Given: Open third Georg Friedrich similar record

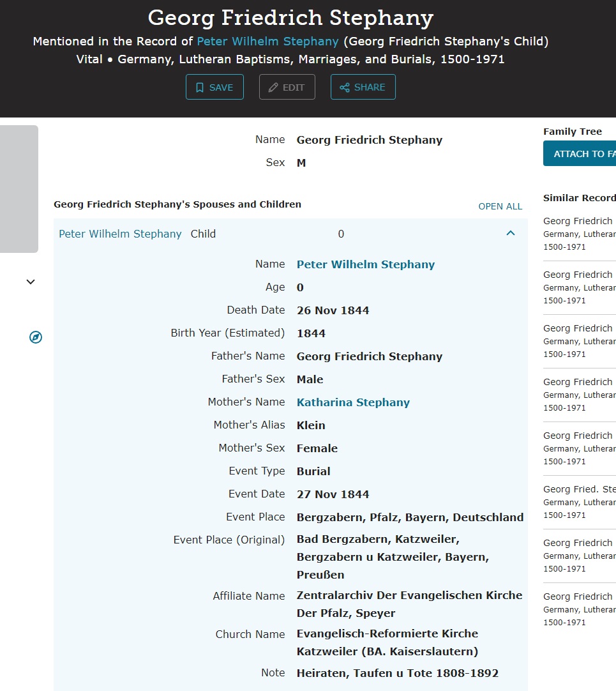Looking at the screenshot, I should tap(578, 328).
